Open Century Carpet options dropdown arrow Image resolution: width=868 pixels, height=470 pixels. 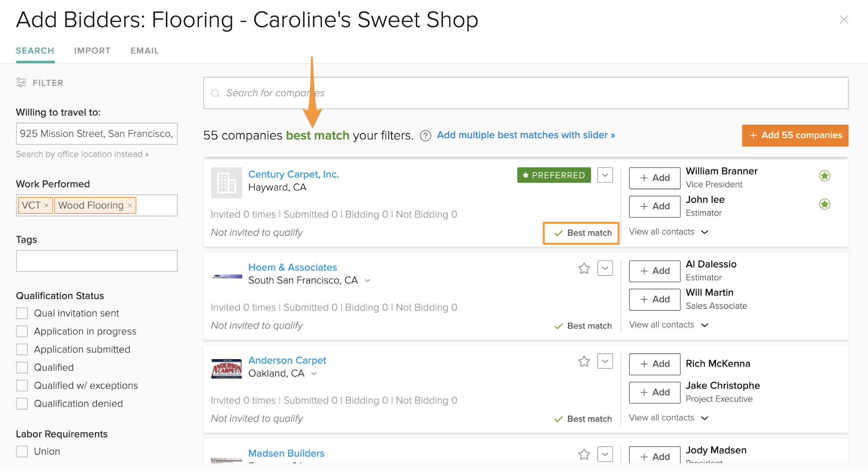(x=605, y=175)
